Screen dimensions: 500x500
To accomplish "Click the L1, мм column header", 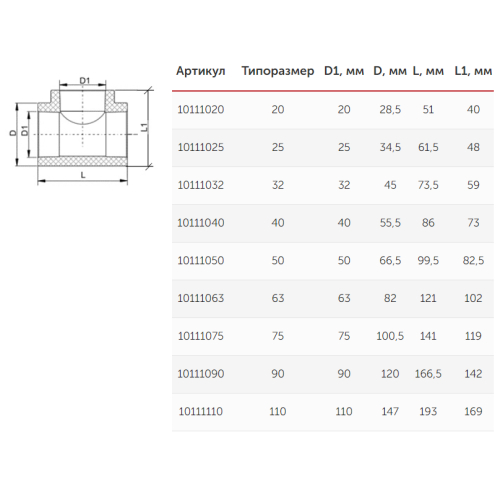I will (x=473, y=71).
